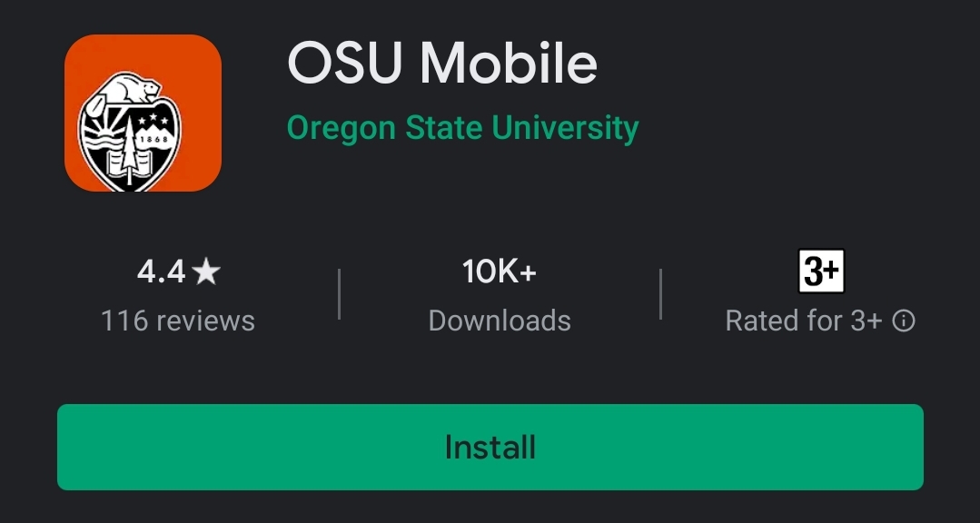Install the OSU Mobile app
This screenshot has width=980, height=523.
(490, 447)
